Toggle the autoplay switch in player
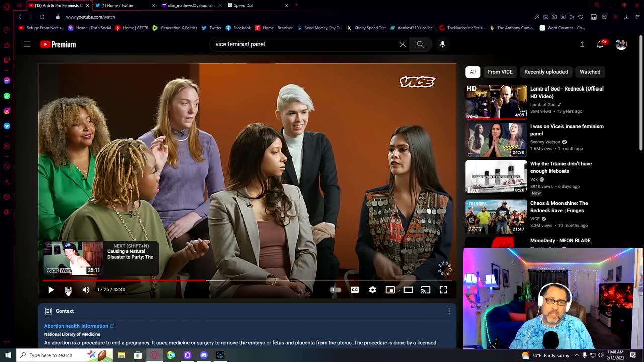Image resolution: width=644 pixels, height=362 pixels. pyautogui.click(x=335, y=290)
